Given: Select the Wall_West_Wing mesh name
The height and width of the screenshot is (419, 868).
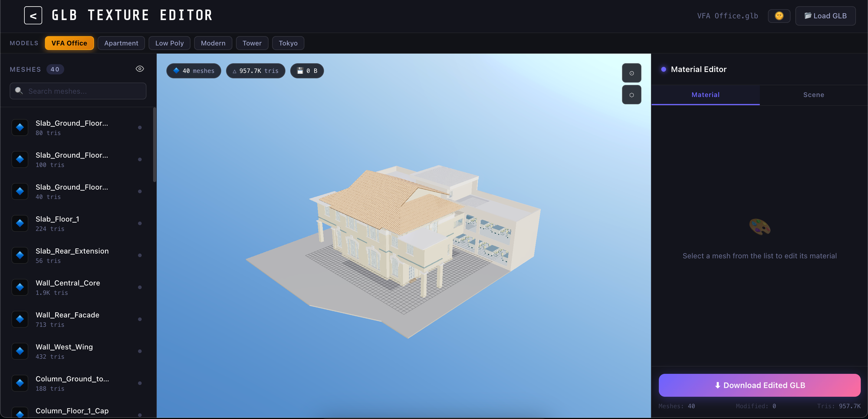Looking at the screenshot, I should (64, 347).
